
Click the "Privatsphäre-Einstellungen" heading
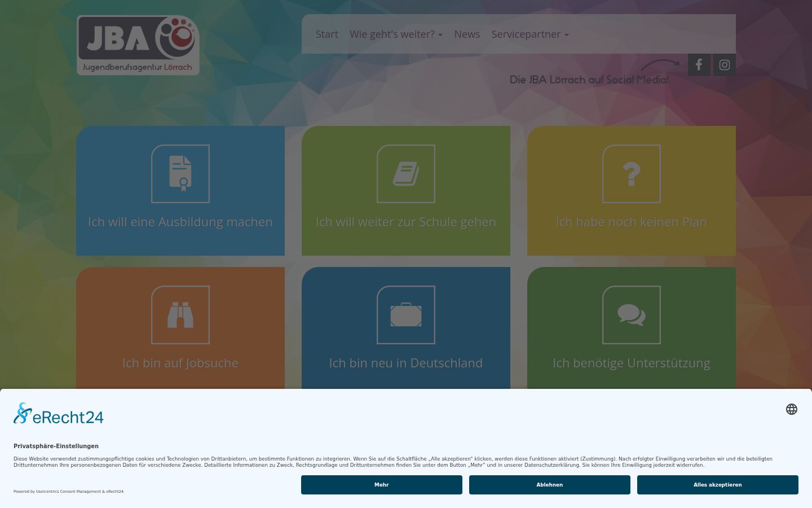coord(56,446)
